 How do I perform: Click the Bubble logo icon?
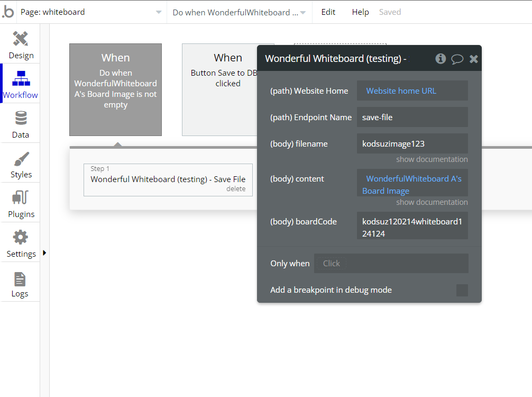coord(8,12)
